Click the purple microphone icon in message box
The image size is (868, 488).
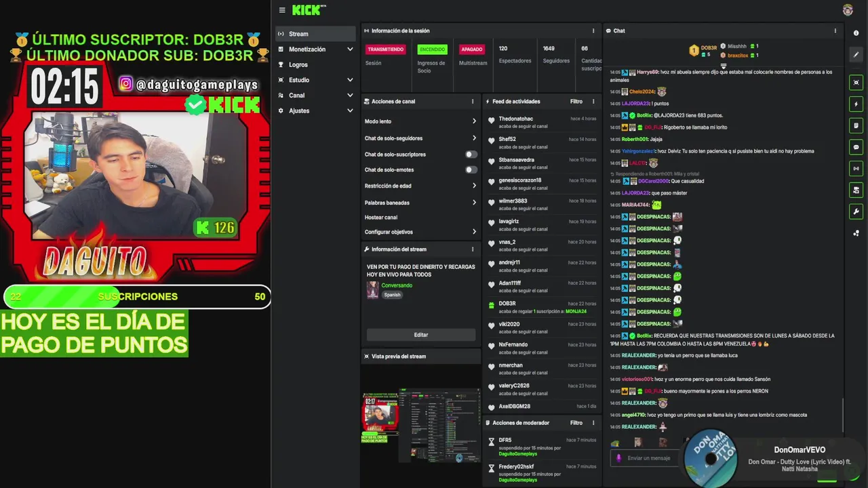point(618,457)
